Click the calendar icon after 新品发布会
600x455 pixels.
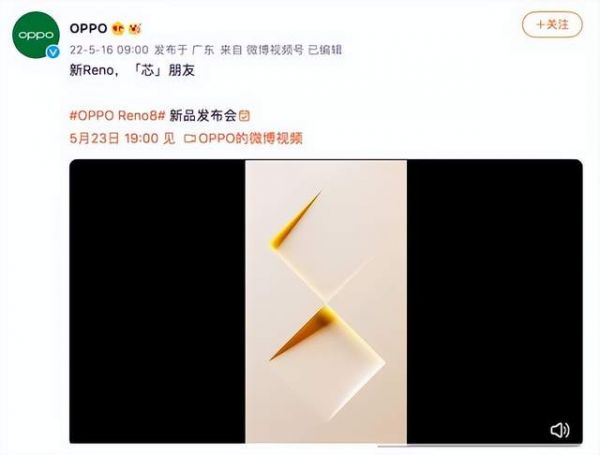pyautogui.click(x=244, y=116)
